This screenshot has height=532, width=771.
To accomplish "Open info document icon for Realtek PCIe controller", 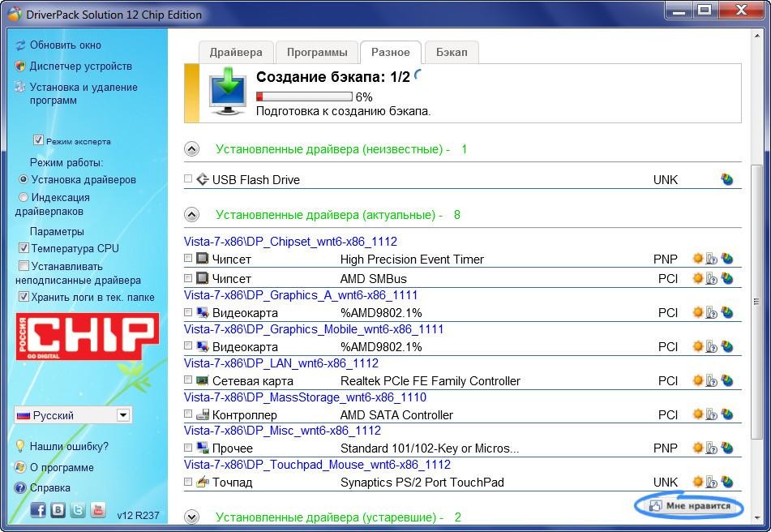I will 712,380.
